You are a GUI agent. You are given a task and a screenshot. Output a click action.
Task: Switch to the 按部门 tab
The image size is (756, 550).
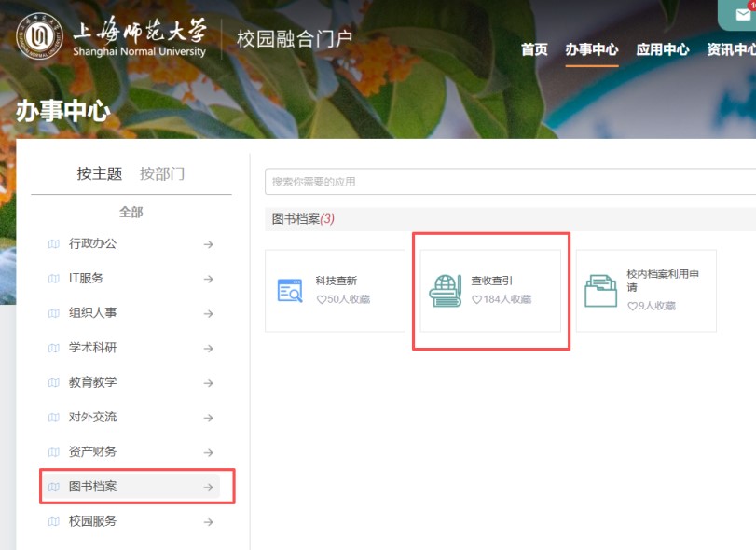point(162,173)
